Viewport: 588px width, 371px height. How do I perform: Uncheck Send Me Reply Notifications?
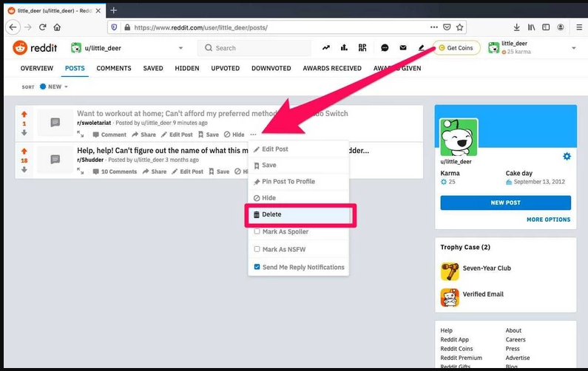[257, 267]
